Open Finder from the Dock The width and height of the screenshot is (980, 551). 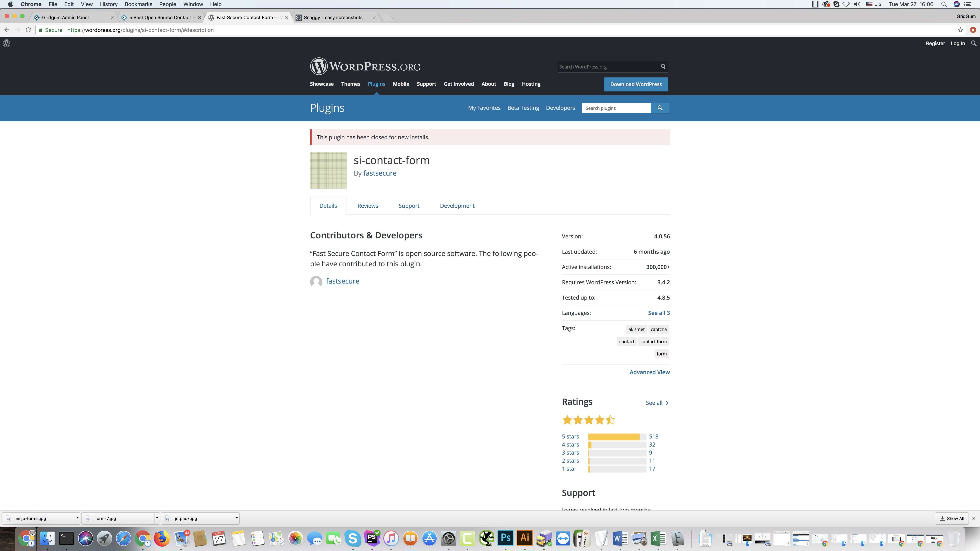(x=47, y=538)
